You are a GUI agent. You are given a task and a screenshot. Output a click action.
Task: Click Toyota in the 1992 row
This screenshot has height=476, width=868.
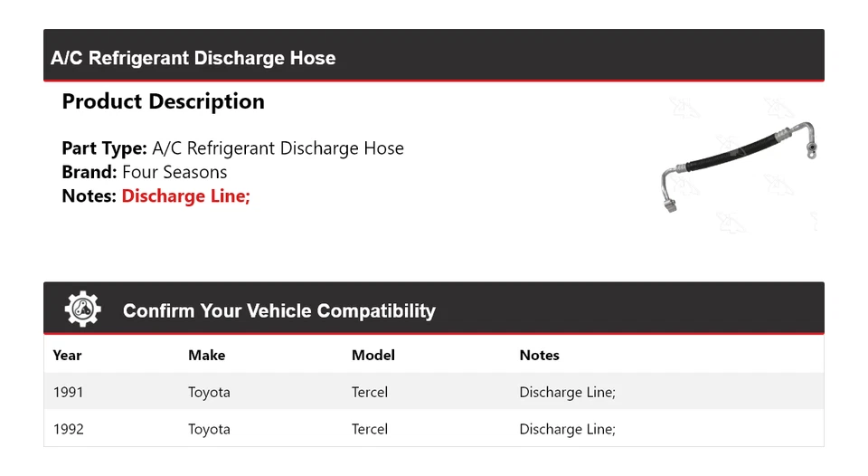point(209,429)
